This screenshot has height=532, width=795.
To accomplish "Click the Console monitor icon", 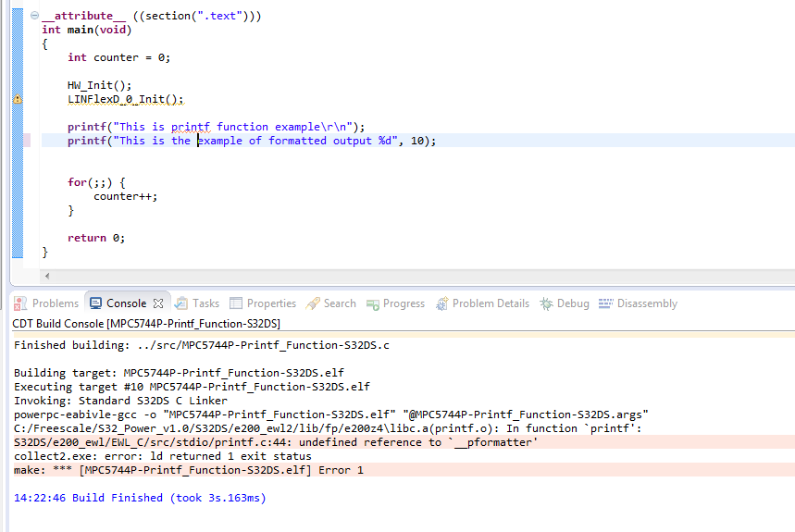I will tap(95, 303).
